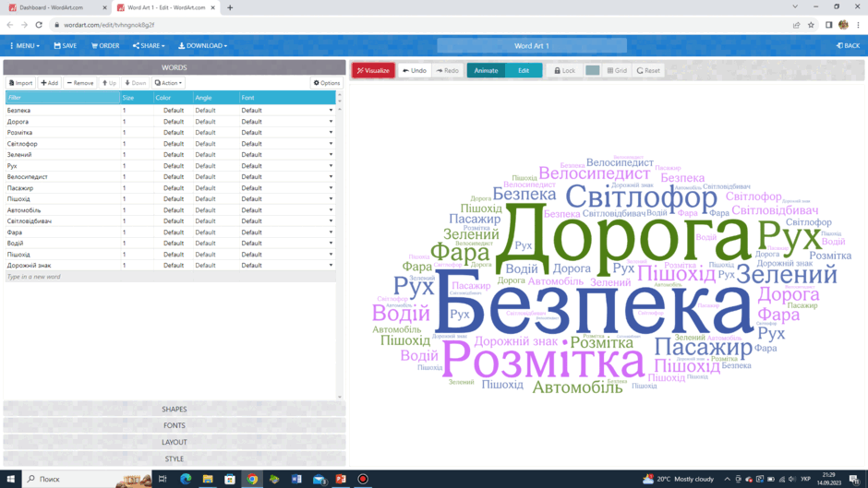The width and height of the screenshot is (868, 488).
Task: Click the weather widget in taskbar
Action: 679,479
